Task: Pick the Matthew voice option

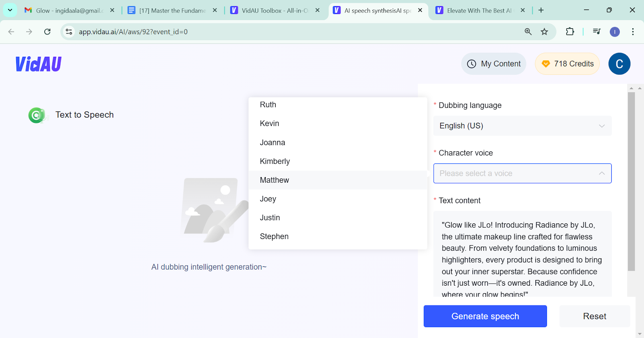Action: 338,180
